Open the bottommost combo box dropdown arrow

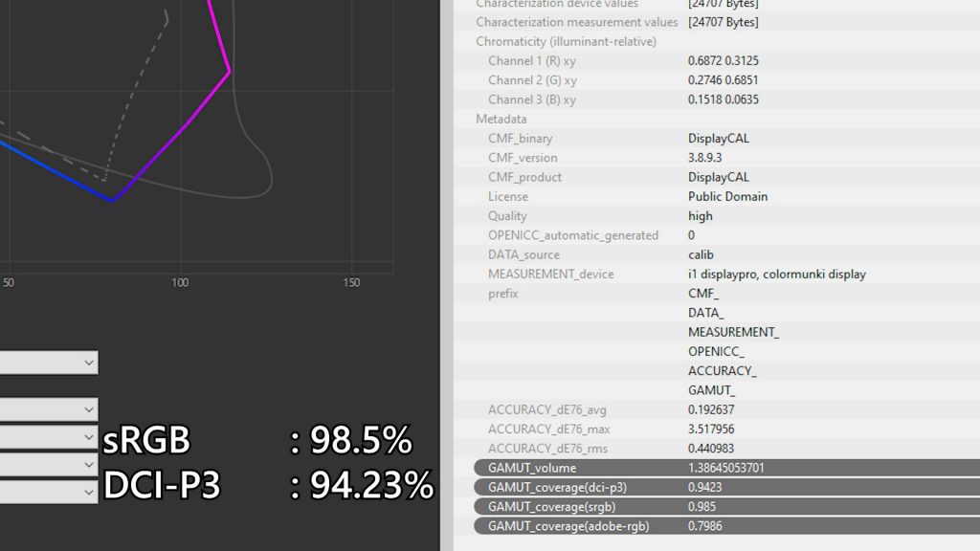click(x=89, y=492)
